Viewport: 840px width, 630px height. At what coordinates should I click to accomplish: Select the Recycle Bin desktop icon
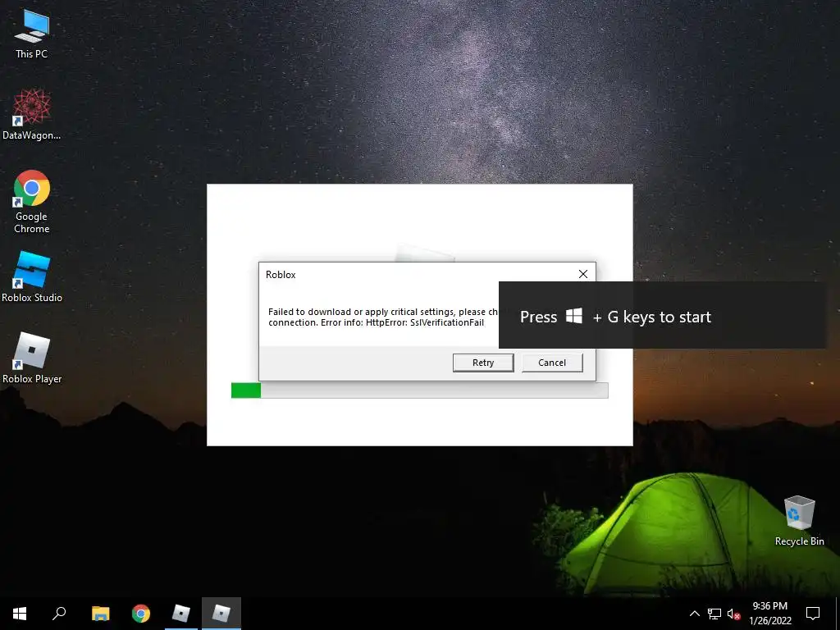point(799,521)
